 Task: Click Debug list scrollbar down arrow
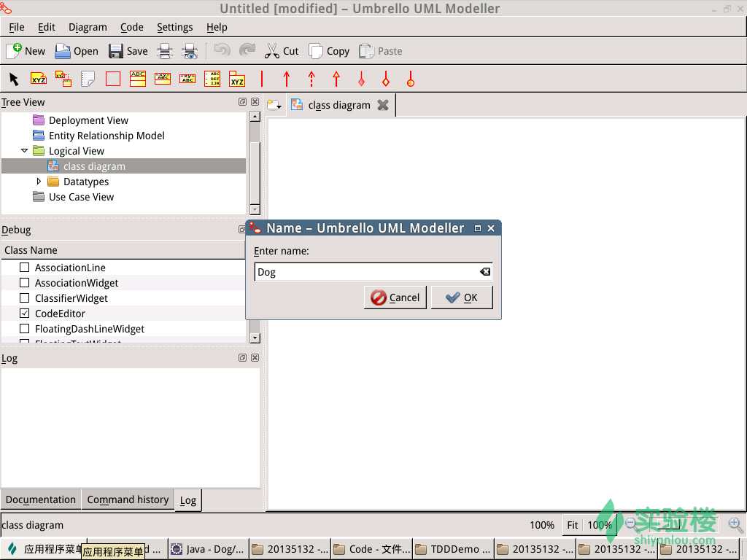pos(255,338)
